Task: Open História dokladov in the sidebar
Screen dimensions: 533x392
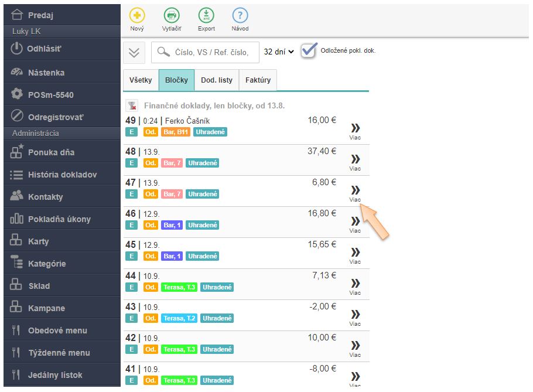Action: [62, 175]
